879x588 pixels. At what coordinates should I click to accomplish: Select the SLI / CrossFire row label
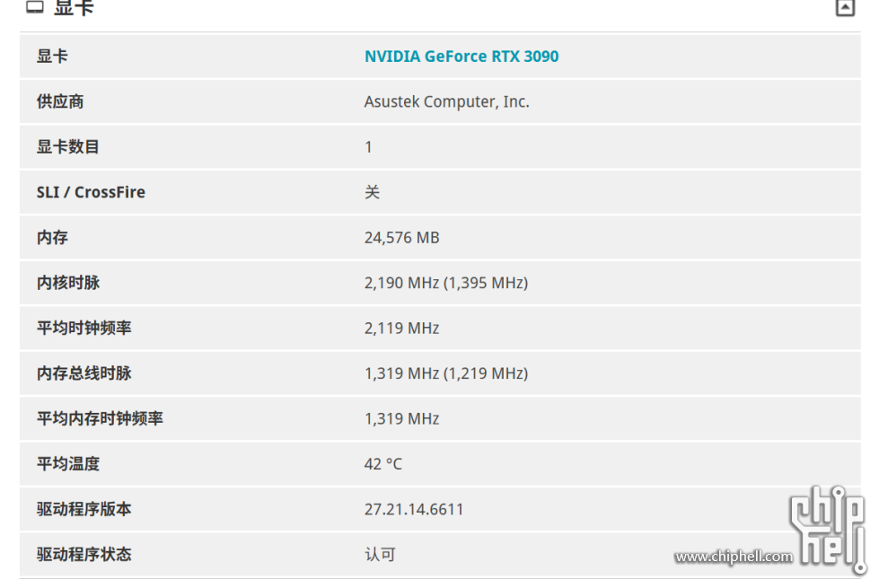click(91, 192)
